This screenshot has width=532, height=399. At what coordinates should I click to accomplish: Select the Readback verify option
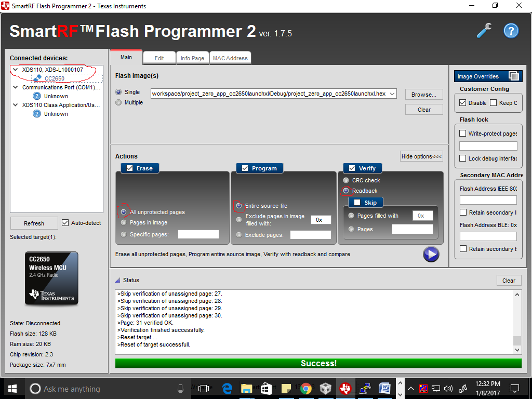pyautogui.click(x=345, y=191)
